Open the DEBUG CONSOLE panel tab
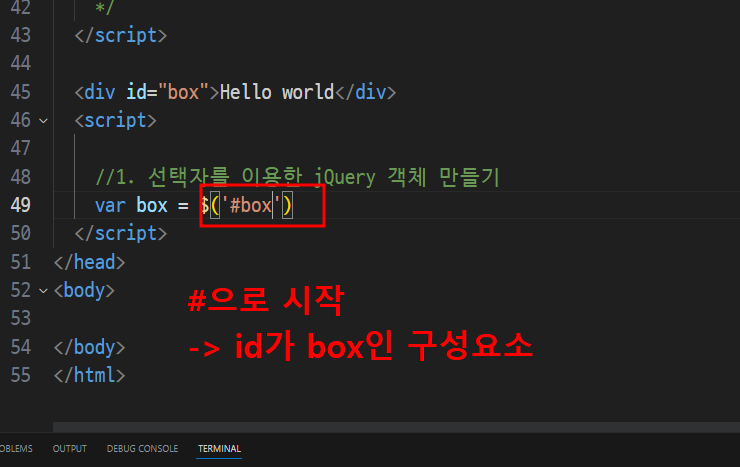This screenshot has width=740, height=467. pyautogui.click(x=143, y=449)
